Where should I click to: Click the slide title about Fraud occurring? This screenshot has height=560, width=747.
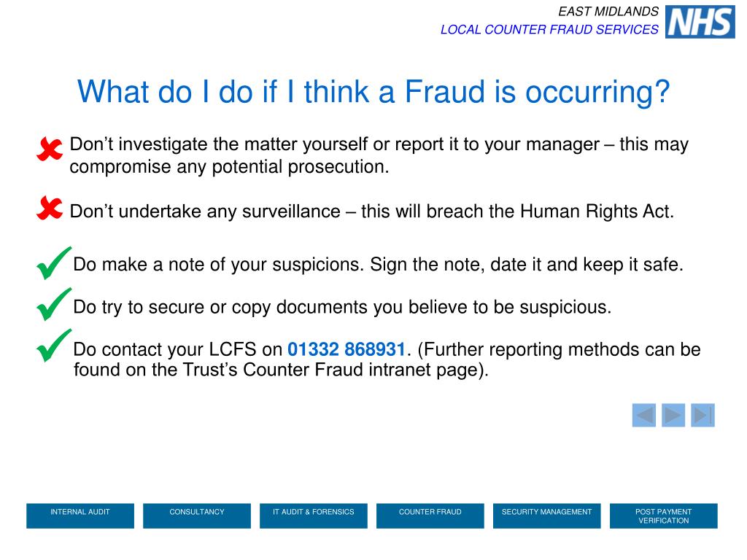373,91
